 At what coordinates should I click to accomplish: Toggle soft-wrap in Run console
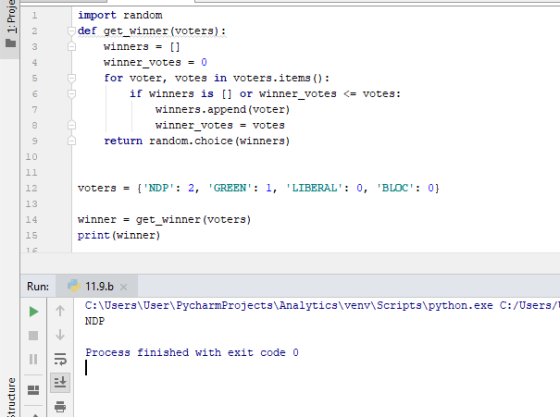pyautogui.click(x=60, y=358)
